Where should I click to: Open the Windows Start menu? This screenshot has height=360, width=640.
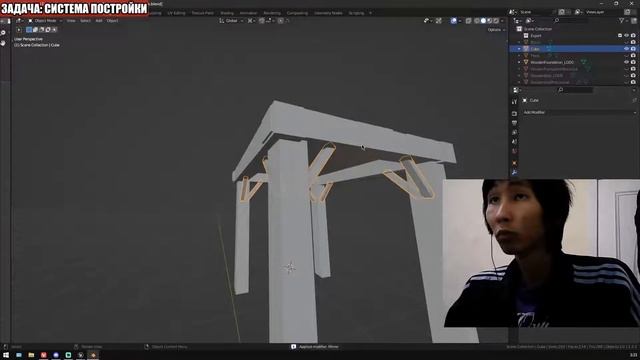tap(6, 355)
